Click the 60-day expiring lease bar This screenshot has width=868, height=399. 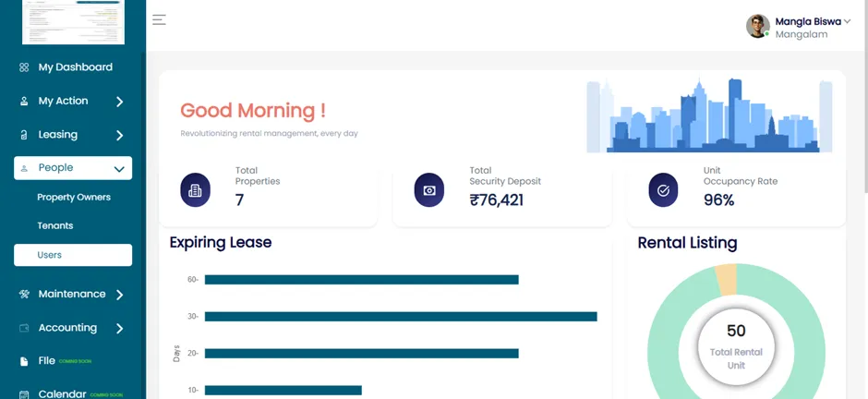tap(361, 280)
